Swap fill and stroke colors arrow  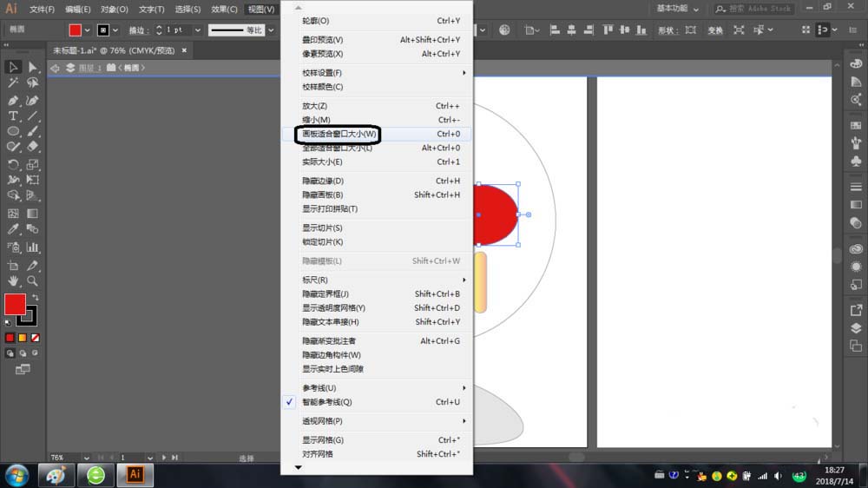click(x=36, y=298)
